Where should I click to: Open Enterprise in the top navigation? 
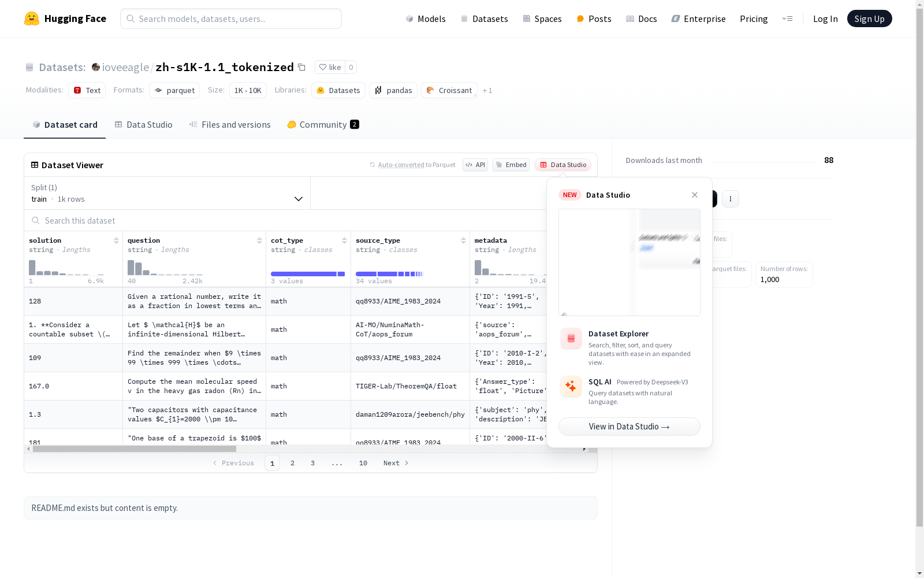point(698,18)
